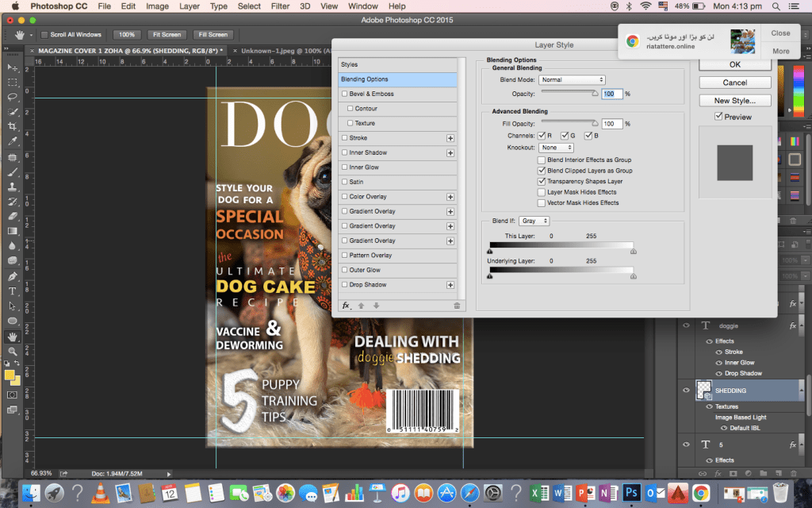
Task: Enable the Bevel & Emboss checkbox
Action: (x=345, y=94)
